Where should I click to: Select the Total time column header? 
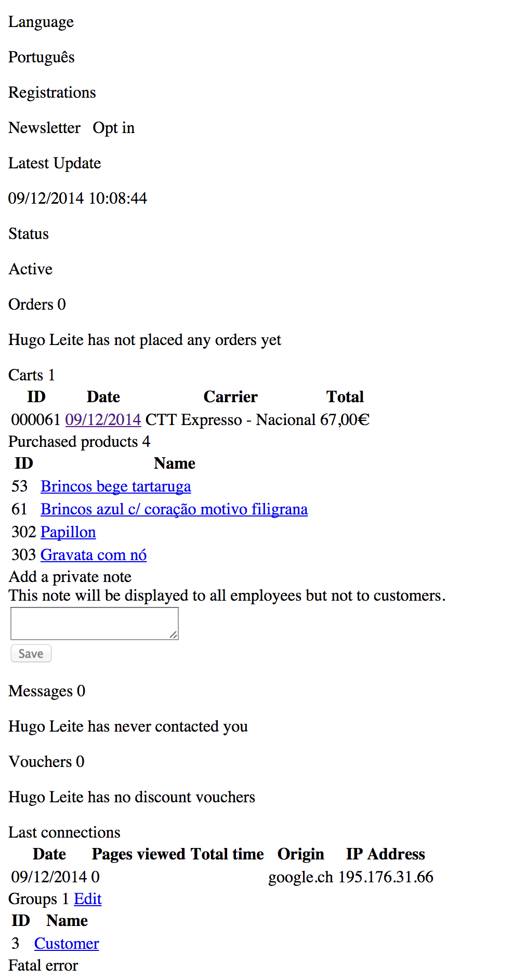[x=227, y=854]
